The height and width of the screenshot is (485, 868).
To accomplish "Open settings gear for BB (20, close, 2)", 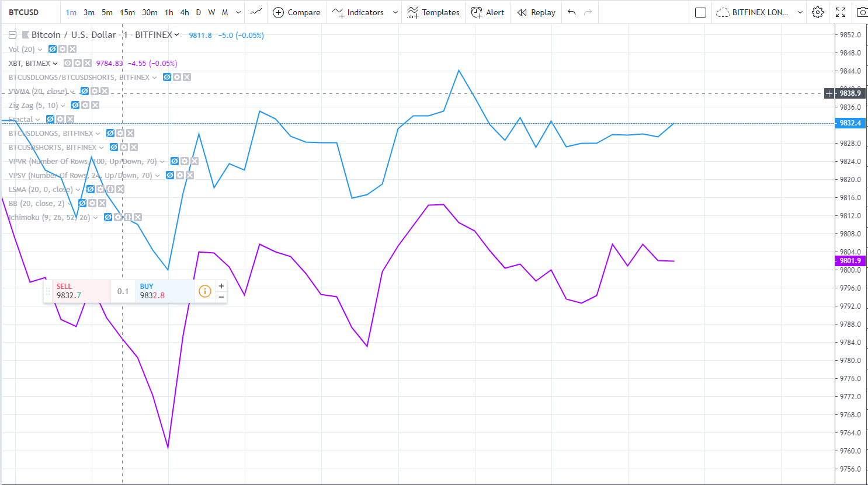I will 92,203.
